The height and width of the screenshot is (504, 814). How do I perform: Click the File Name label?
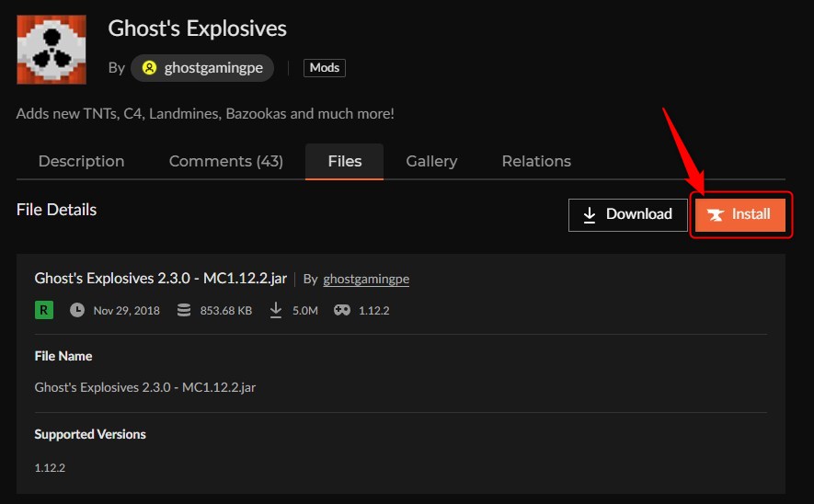pos(63,356)
